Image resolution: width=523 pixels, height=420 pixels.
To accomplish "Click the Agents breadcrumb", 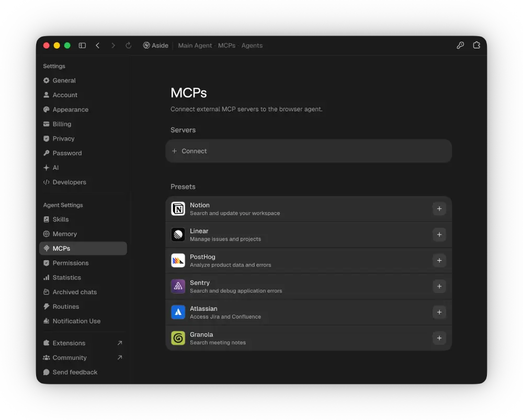I will [x=252, y=45].
